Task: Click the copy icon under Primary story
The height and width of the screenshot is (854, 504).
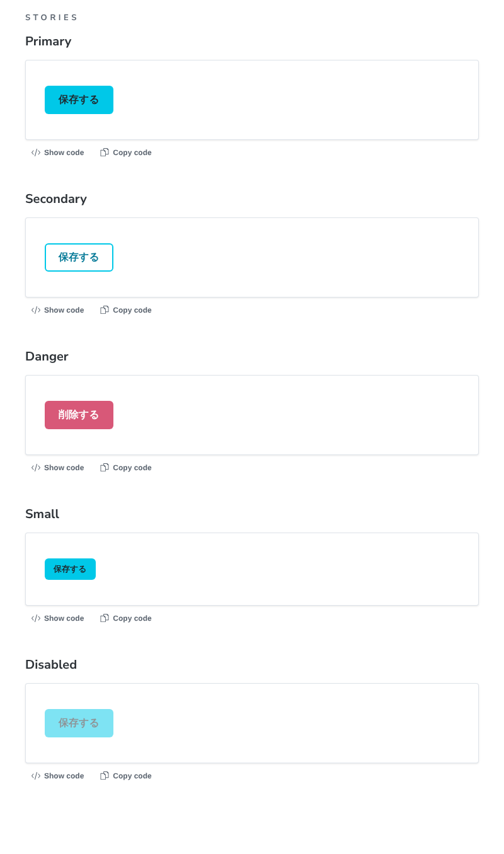Action: [105, 153]
